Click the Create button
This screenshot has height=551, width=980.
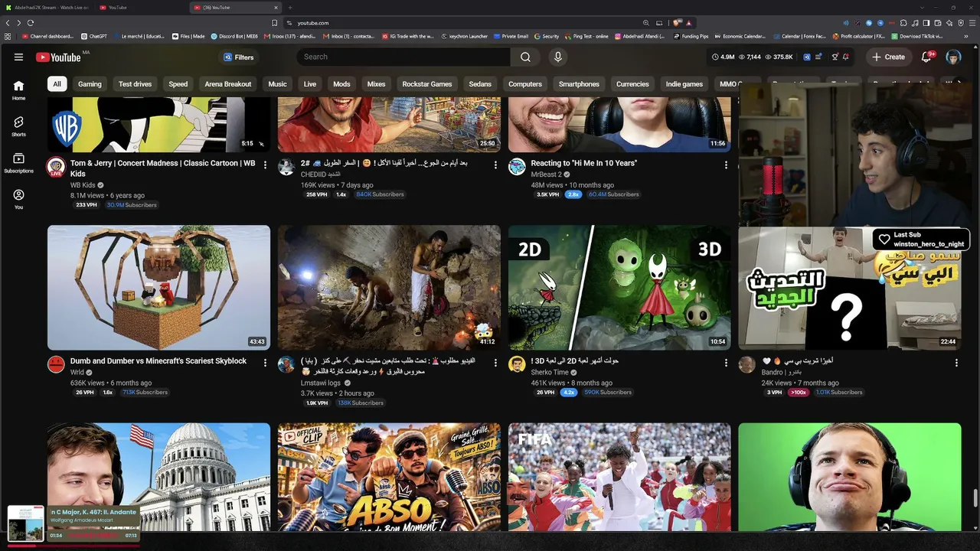tap(888, 57)
